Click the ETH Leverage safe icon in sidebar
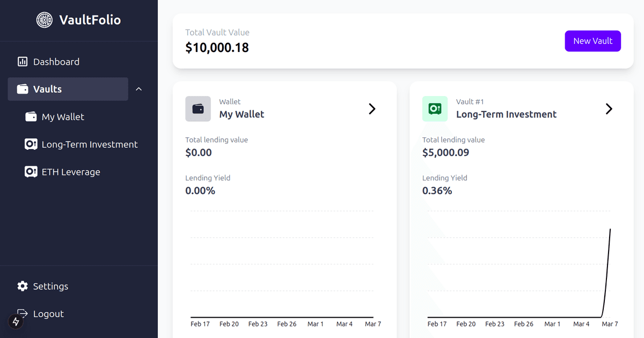Screen dimensions: 644x338 (x=31, y=172)
